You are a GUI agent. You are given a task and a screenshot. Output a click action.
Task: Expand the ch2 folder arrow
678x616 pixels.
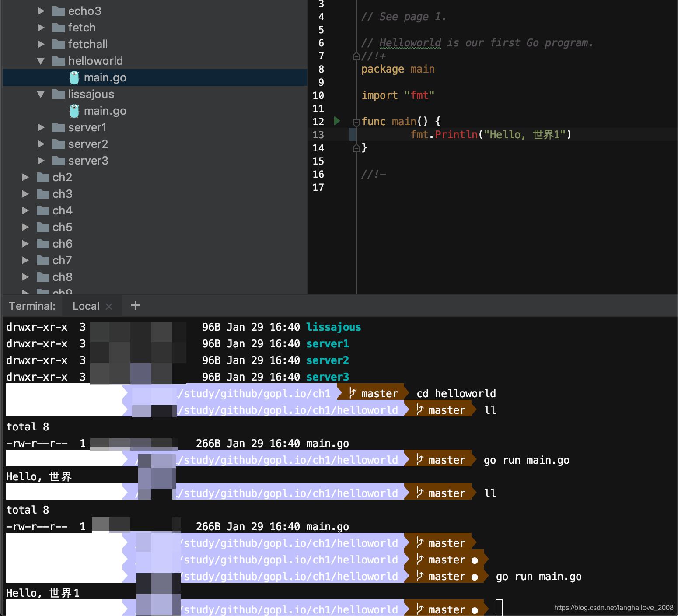(25, 177)
